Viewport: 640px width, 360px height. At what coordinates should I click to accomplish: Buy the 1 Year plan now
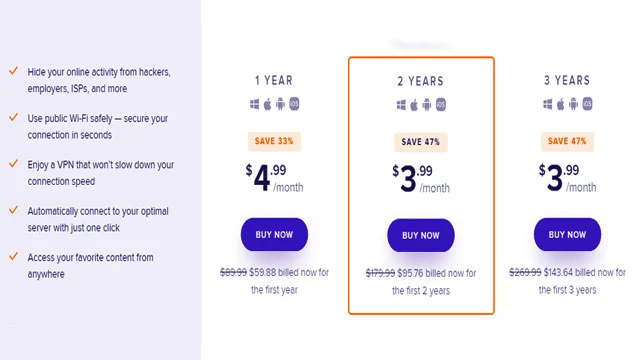point(274,235)
